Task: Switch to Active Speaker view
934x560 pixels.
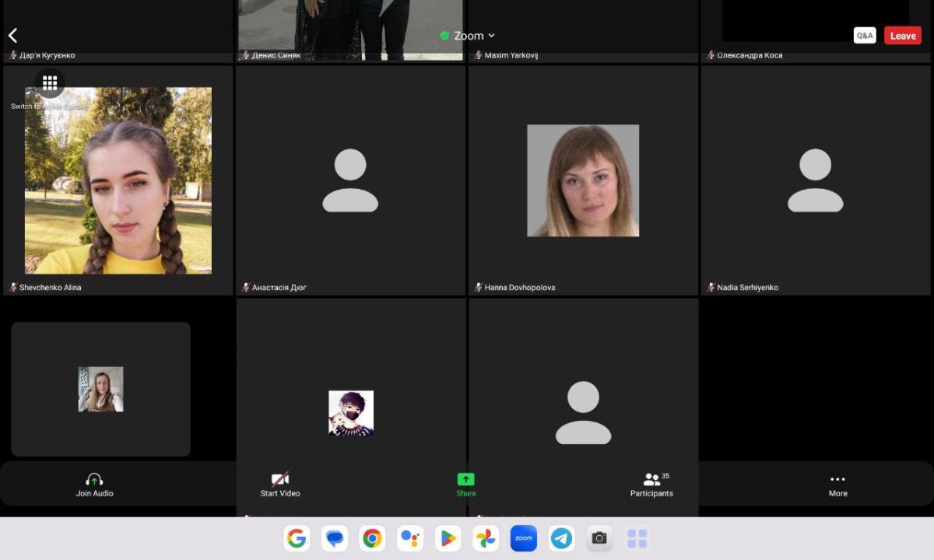Action: tap(50, 83)
